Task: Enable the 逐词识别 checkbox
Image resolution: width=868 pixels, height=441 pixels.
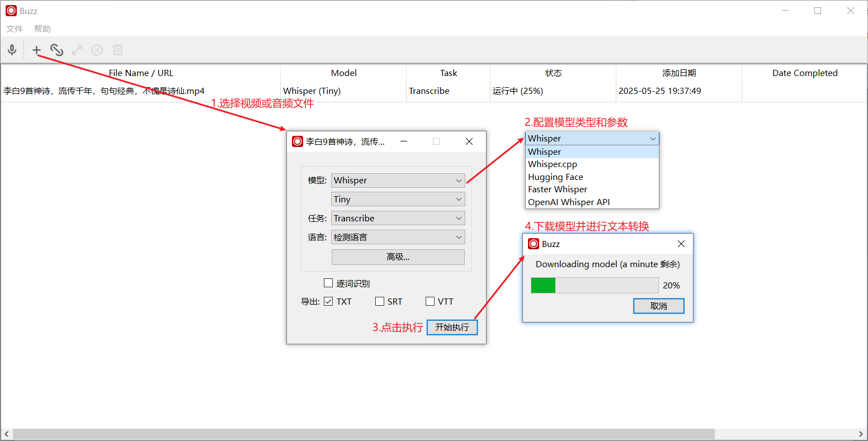Action: pos(328,283)
